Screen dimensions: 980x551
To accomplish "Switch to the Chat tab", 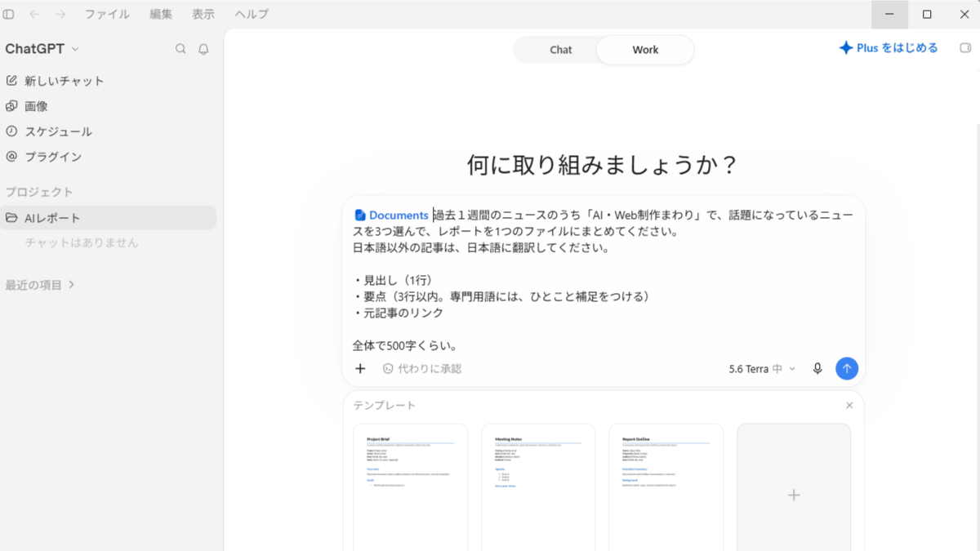I will click(x=561, y=50).
